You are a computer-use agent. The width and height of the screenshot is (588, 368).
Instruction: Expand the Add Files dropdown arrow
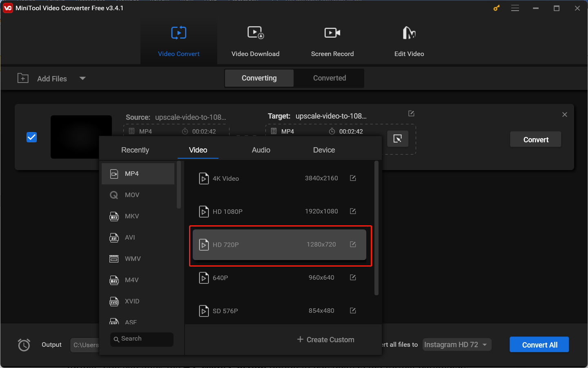point(82,78)
